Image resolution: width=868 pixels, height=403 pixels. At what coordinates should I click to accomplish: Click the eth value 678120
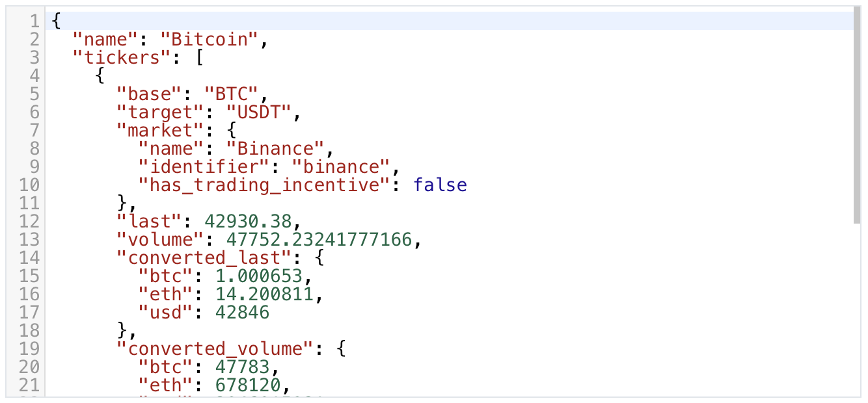click(248, 385)
